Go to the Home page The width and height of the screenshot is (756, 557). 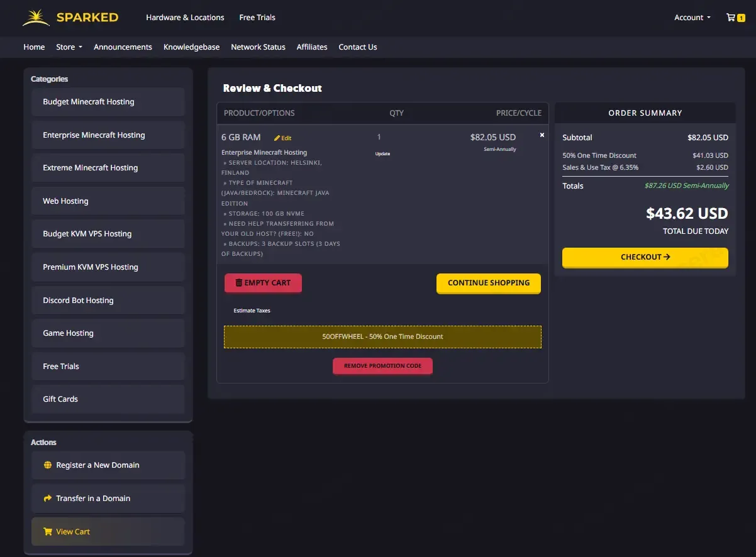click(34, 47)
